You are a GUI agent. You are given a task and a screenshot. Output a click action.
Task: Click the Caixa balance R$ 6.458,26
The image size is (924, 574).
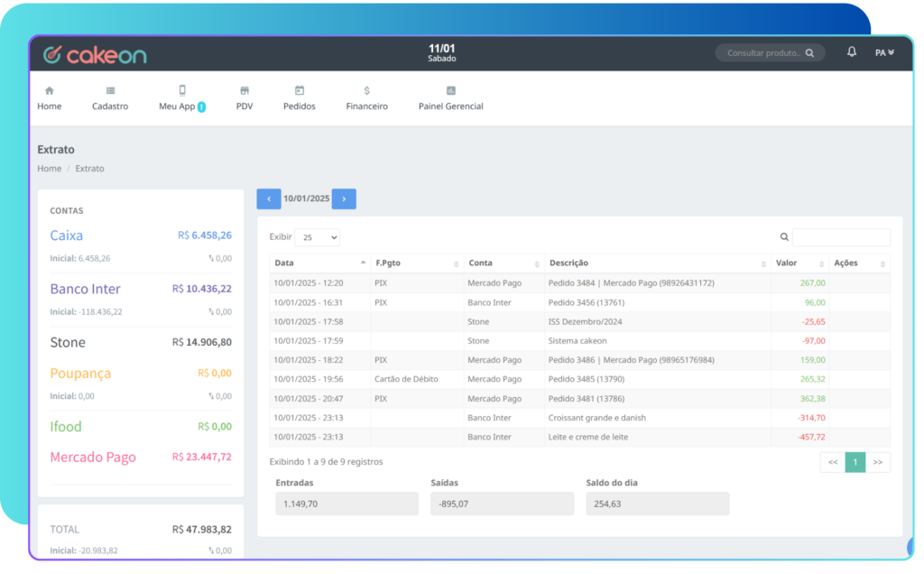coord(205,236)
